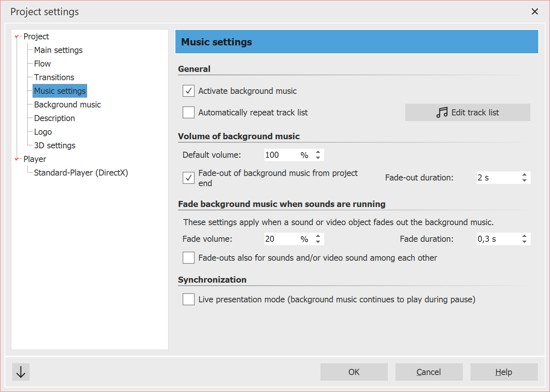Collapse the Project branch in the sidebar tree

tap(17, 36)
